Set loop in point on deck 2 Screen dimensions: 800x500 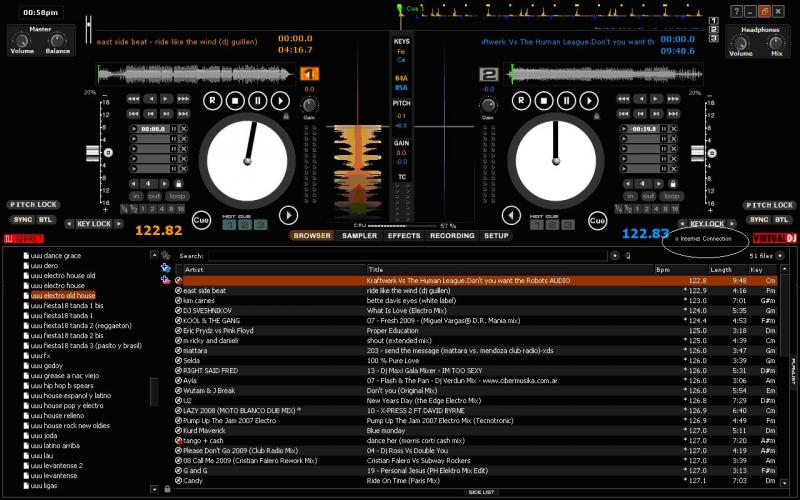pyautogui.click(x=630, y=196)
